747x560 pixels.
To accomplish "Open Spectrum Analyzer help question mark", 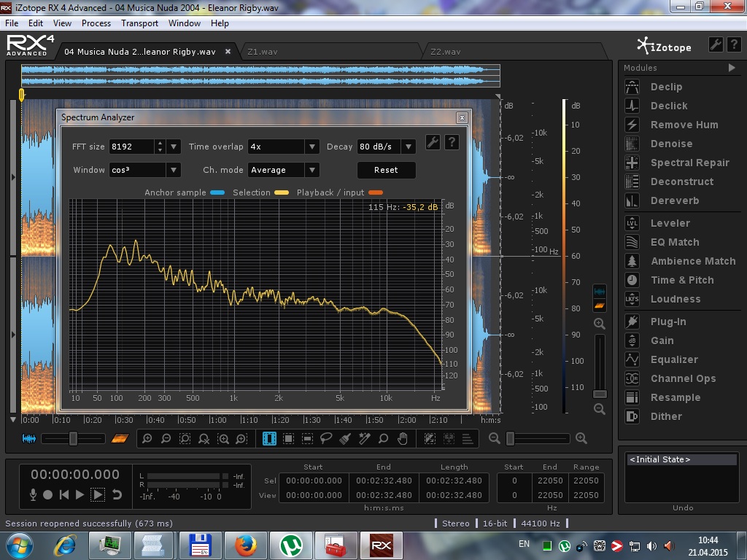I will (x=452, y=142).
